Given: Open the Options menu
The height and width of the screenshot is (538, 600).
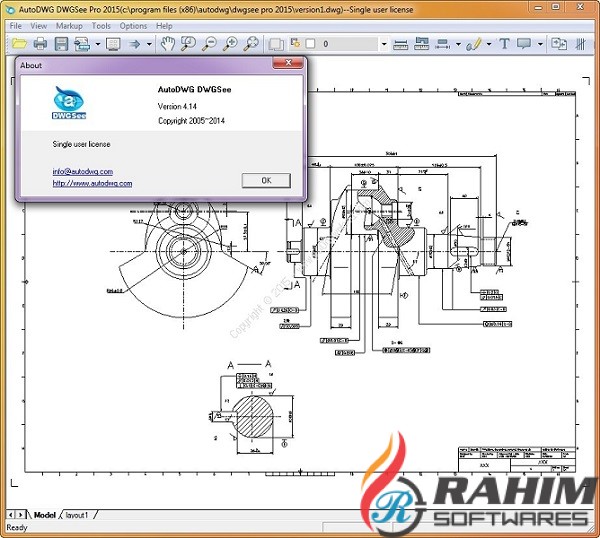Looking at the screenshot, I should (133, 26).
